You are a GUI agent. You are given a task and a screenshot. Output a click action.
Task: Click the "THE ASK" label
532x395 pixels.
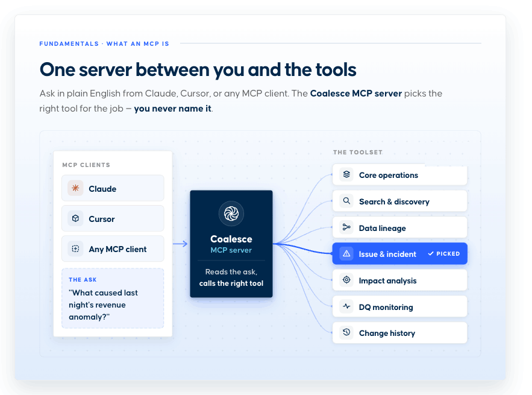[x=83, y=280]
